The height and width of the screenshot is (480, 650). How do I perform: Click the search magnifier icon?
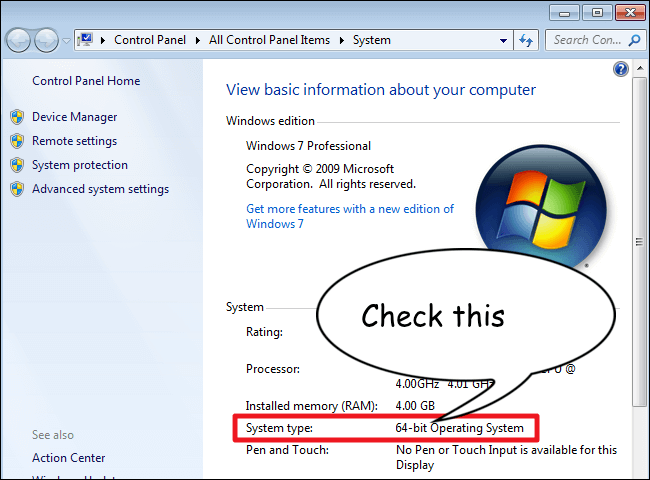[x=634, y=40]
